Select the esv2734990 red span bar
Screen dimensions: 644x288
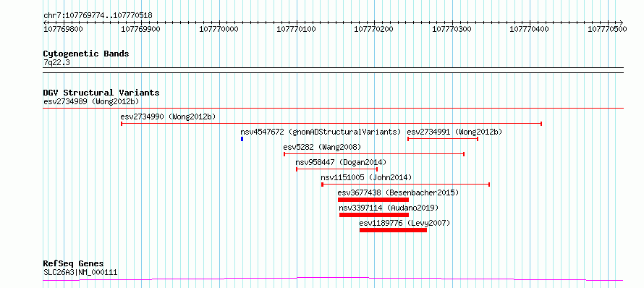pos(331,124)
